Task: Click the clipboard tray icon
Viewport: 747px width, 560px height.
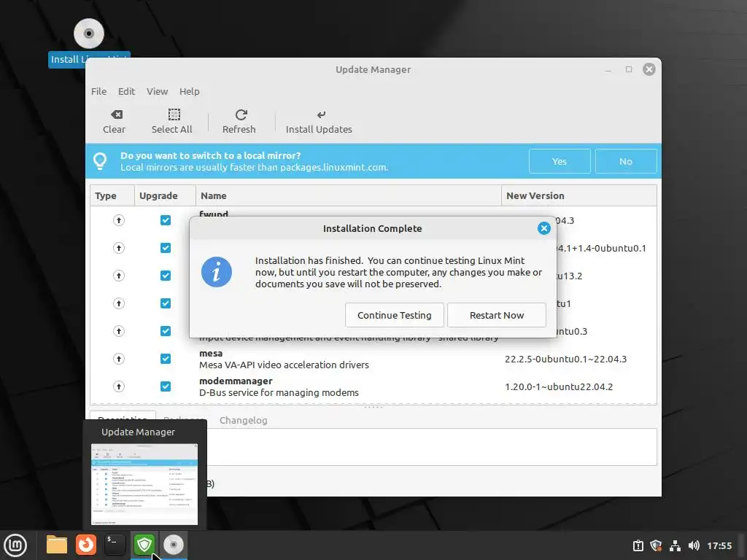Action: pyautogui.click(x=638, y=545)
